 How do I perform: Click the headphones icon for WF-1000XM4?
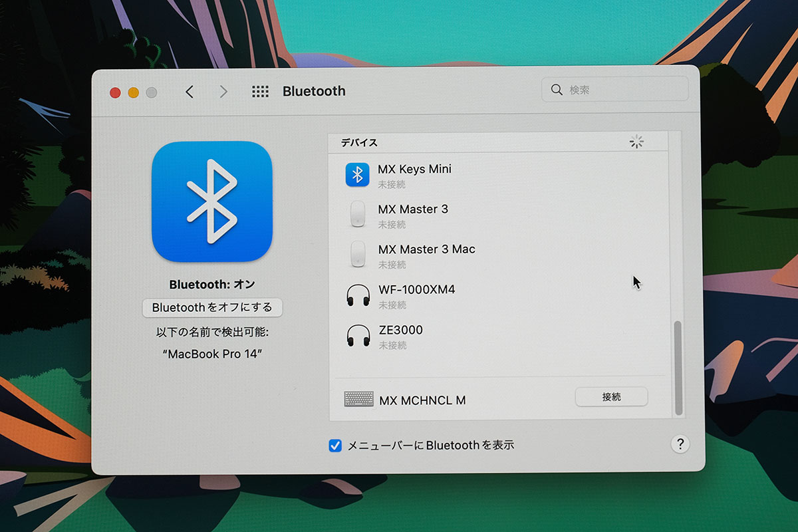point(358,296)
